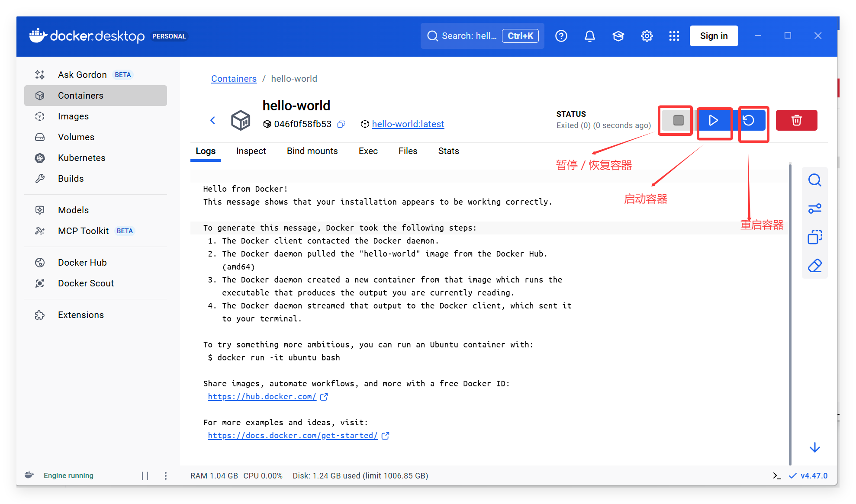856x504 pixels.
Task: Pause the Docker engine in status bar
Action: [x=145, y=475]
